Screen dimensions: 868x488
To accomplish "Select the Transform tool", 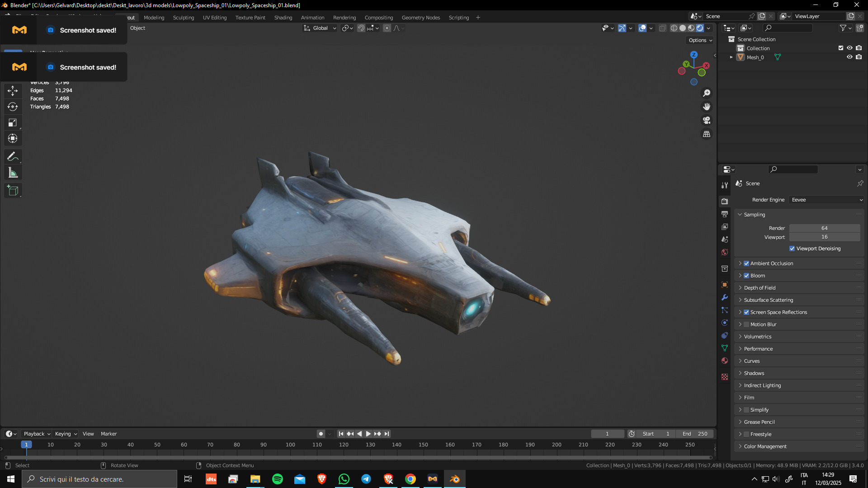I will point(13,138).
